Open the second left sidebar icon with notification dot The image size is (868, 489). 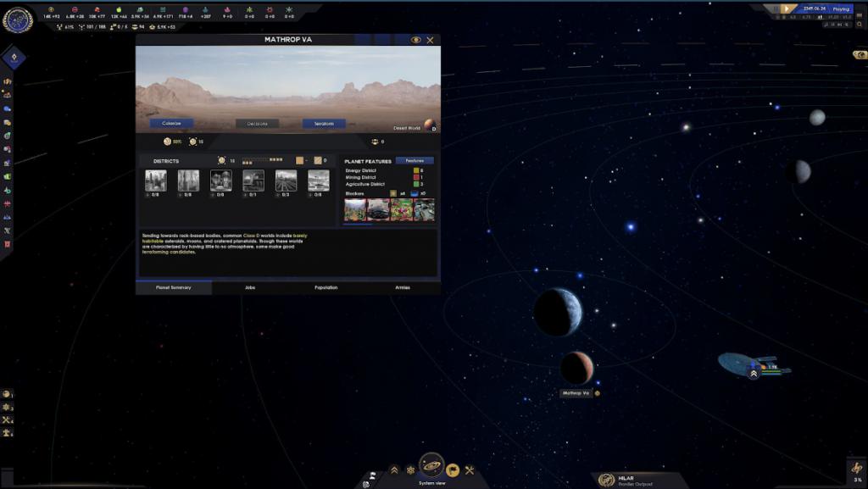pyautogui.click(x=7, y=95)
